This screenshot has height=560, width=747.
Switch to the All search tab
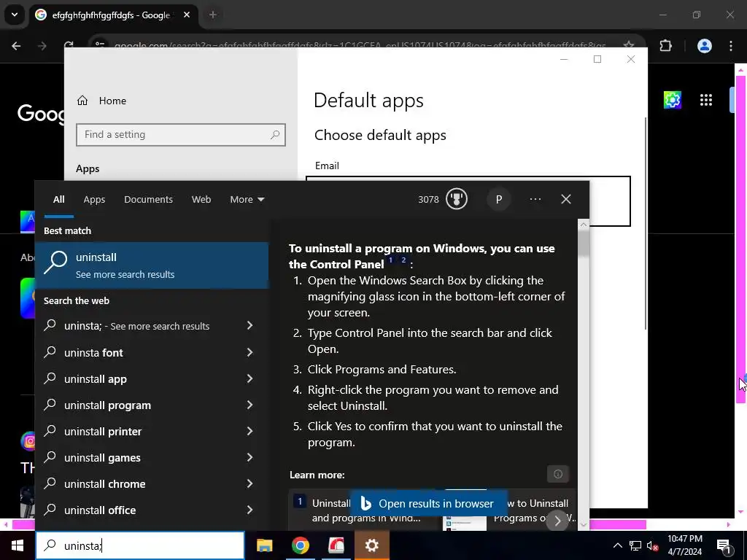click(58, 200)
